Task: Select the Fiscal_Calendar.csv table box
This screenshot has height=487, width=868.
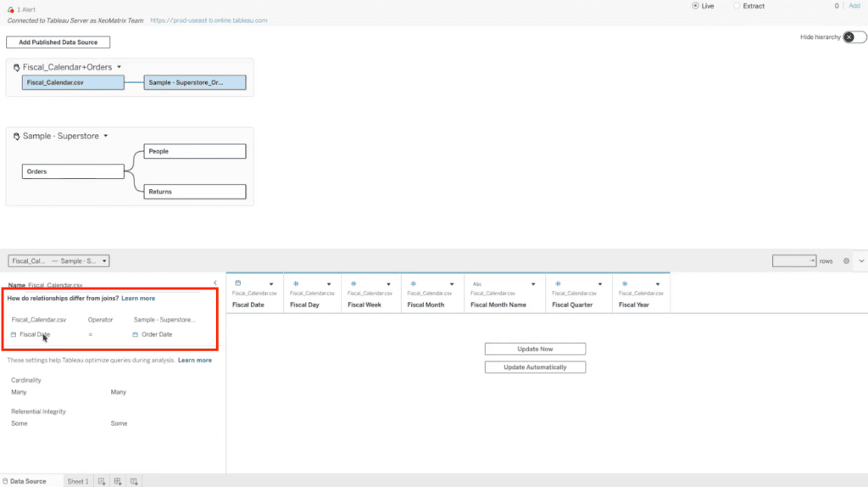Action: click(73, 82)
